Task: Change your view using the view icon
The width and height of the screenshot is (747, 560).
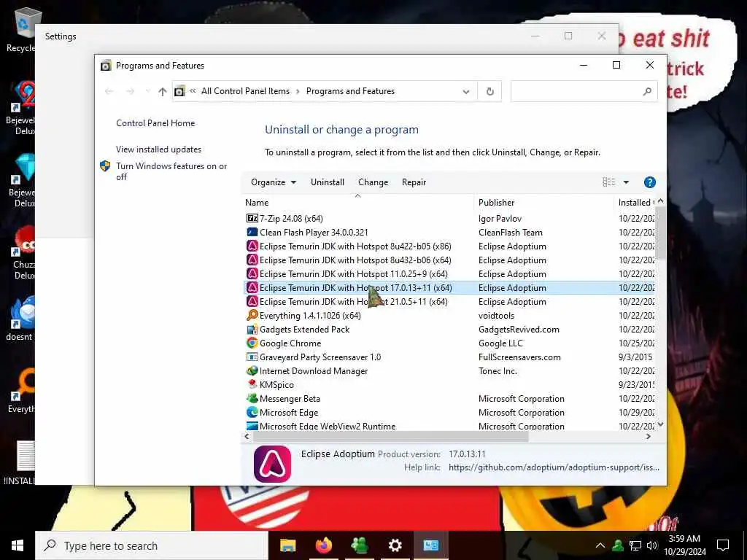Action: [609, 182]
